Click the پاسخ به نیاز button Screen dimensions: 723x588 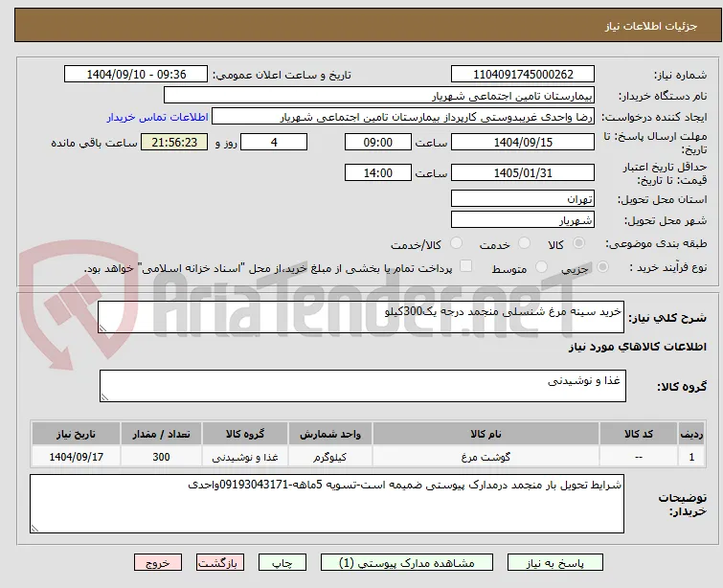click(x=555, y=563)
